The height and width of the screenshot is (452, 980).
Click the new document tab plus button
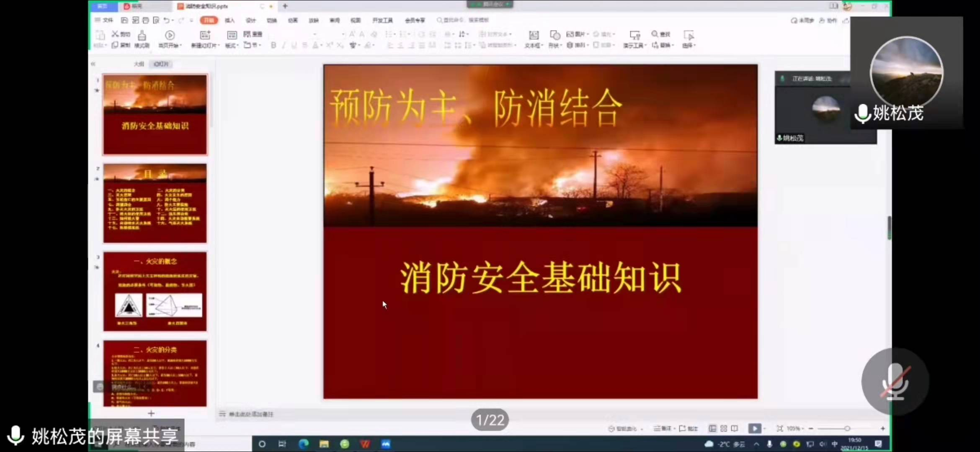285,6
